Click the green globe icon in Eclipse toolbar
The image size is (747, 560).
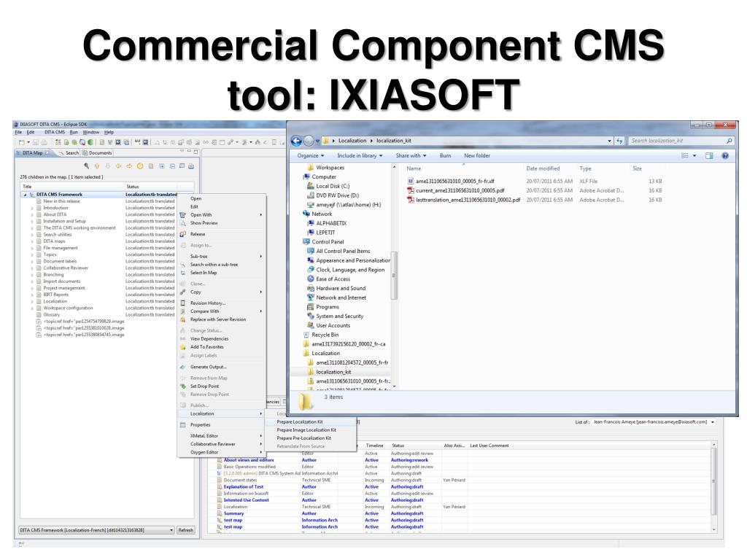coord(90,142)
